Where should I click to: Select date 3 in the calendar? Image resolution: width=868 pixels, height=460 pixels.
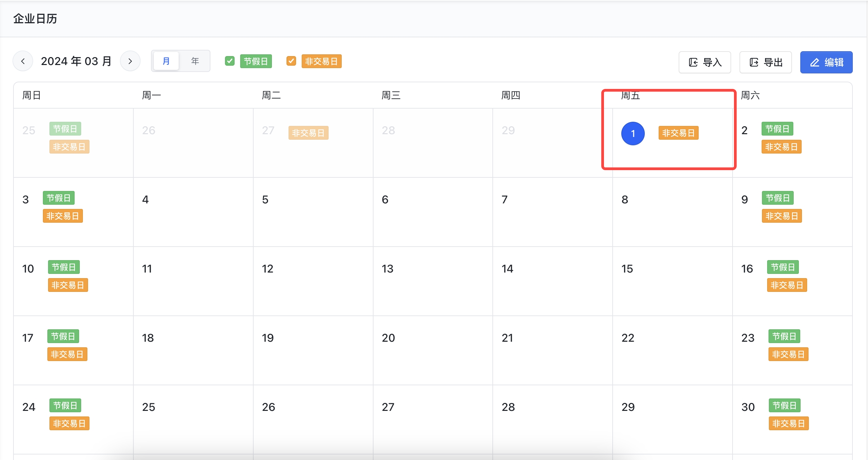click(26, 200)
